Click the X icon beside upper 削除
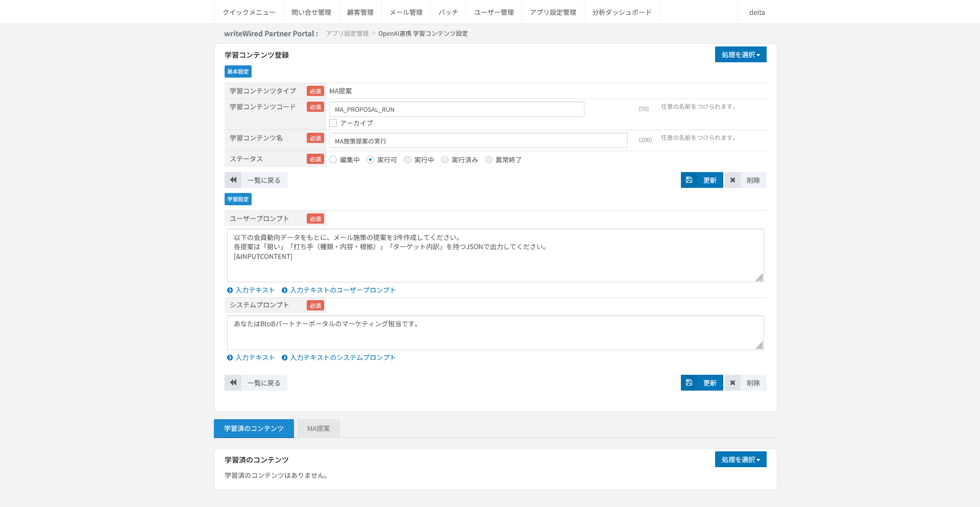This screenshot has width=980, height=507. 732,180
